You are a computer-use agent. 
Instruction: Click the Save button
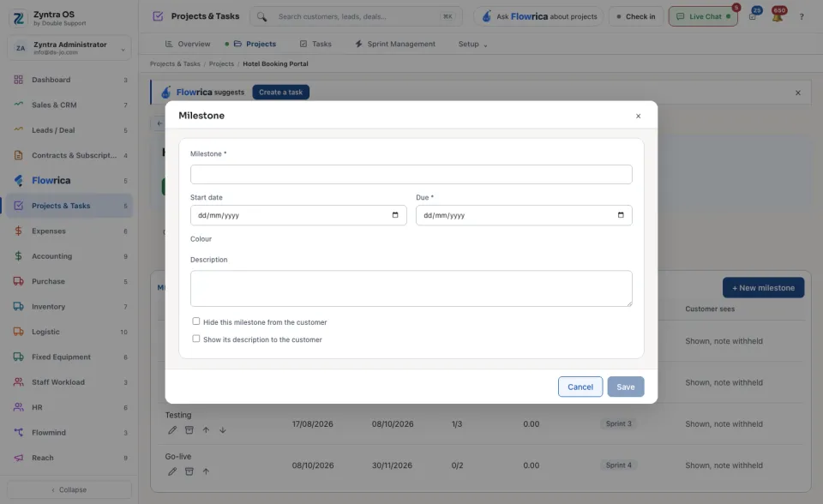[626, 387]
